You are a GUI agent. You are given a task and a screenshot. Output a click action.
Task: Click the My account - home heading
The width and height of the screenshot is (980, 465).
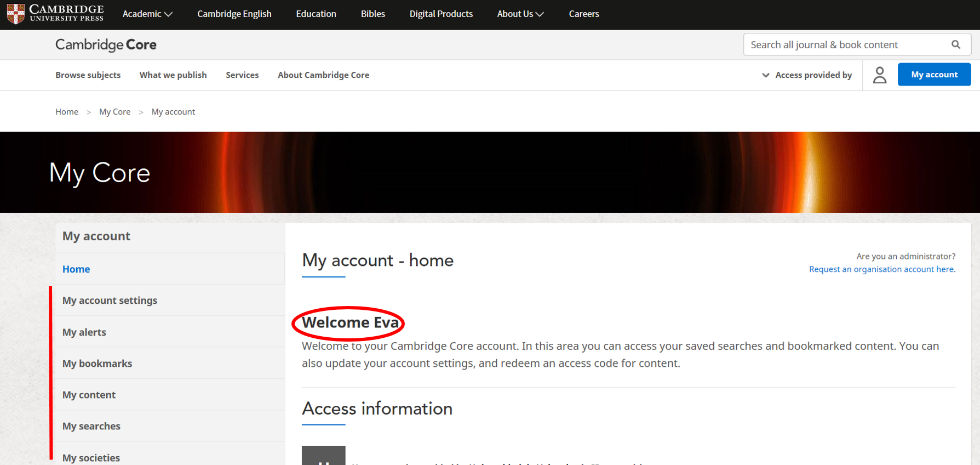pyautogui.click(x=377, y=260)
